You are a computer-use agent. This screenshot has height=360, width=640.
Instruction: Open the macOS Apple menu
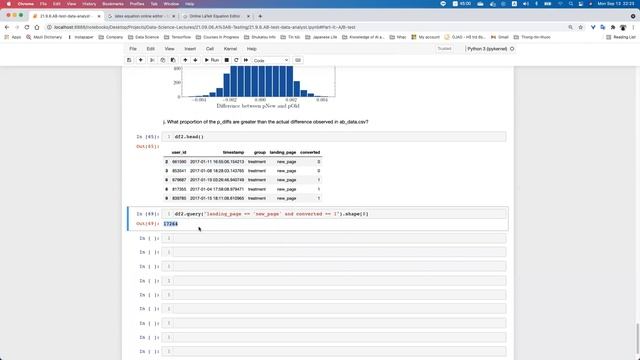tap(9, 4)
